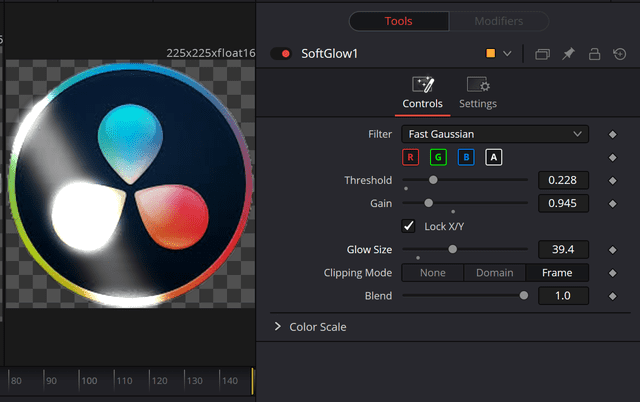Switch to the Modifiers tab
The width and height of the screenshot is (640, 402).
[x=499, y=21]
